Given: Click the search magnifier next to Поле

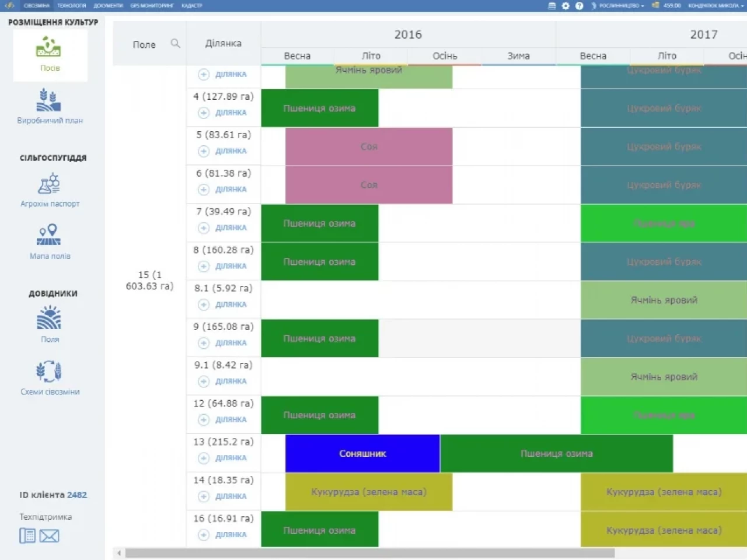Looking at the screenshot, I should 175,44.
